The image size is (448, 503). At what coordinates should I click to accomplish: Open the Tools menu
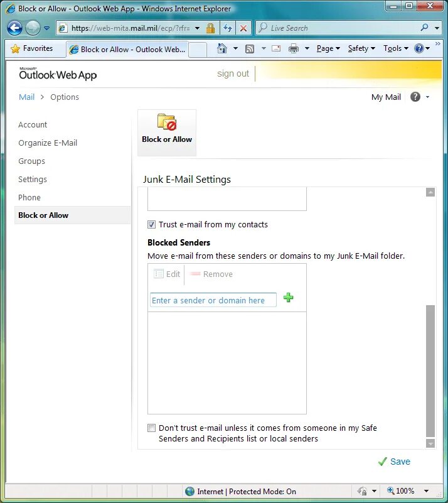coord(396,48)
